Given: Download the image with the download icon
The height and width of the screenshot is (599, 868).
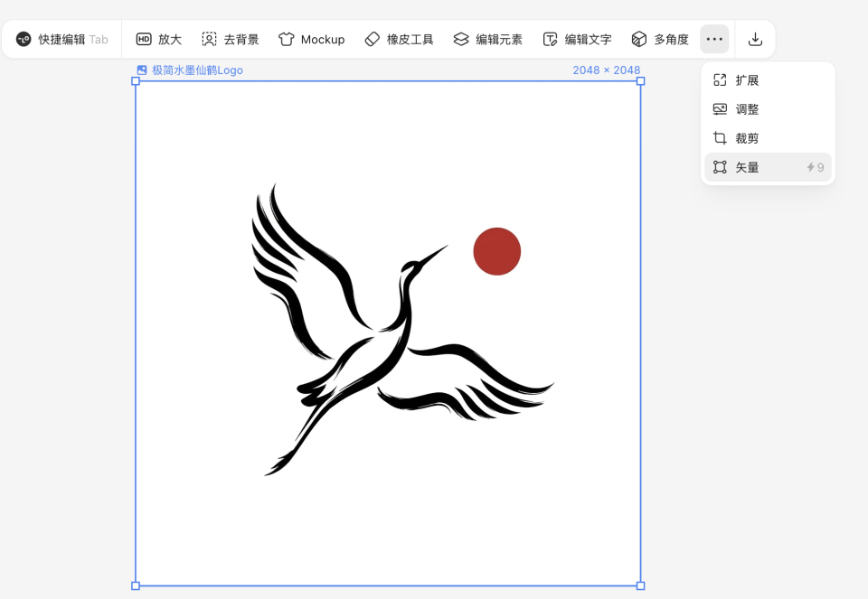Looking at the screenshot, I should [x=755, y=39].
